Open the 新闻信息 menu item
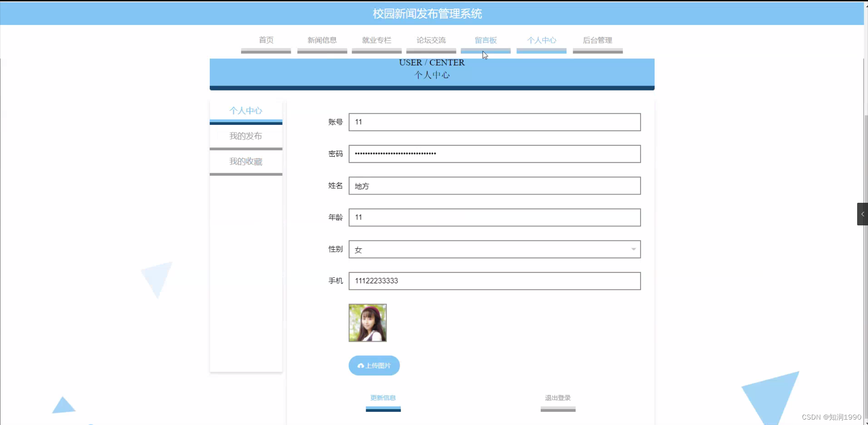Screen dimensions: 868x425 (322, 40)
